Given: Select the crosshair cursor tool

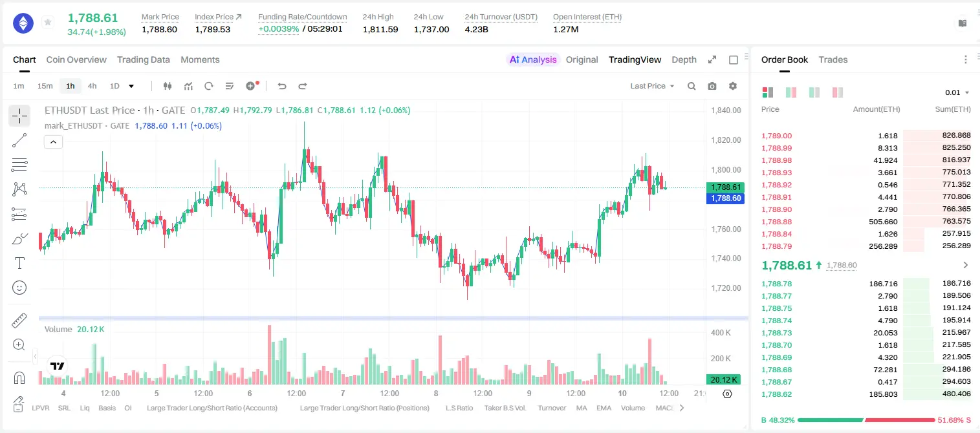Looking at the screenshot, I should pyautogui.click(x=19, y=116).
